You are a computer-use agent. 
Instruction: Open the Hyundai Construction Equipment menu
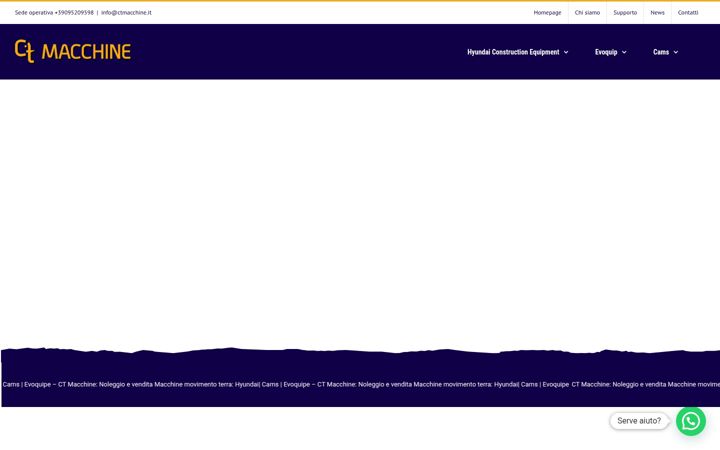point(513,52)
